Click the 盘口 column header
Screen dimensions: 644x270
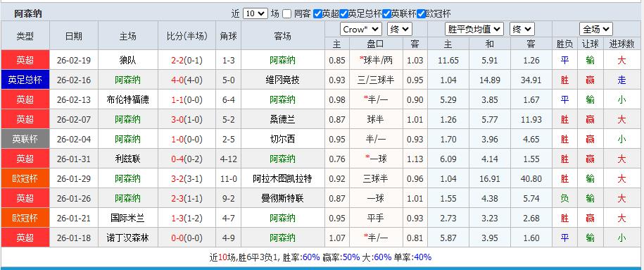point(376,44)
